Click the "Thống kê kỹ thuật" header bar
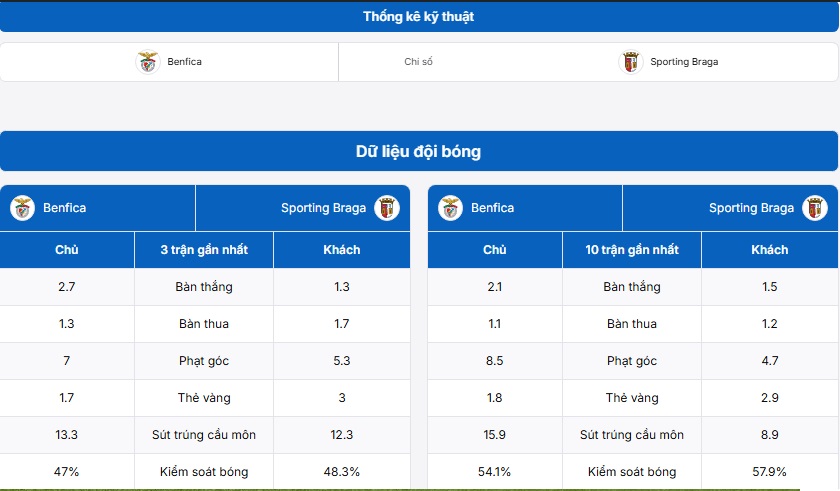Image resolution: width=840 pixels, height=491 pixels. [x=419, y=17]
